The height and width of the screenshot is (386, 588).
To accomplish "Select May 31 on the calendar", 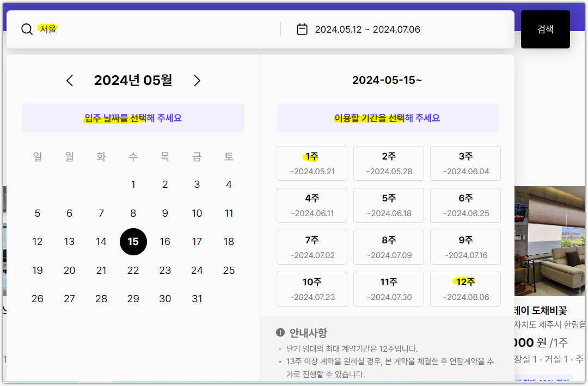I will (x=197, y=298).
